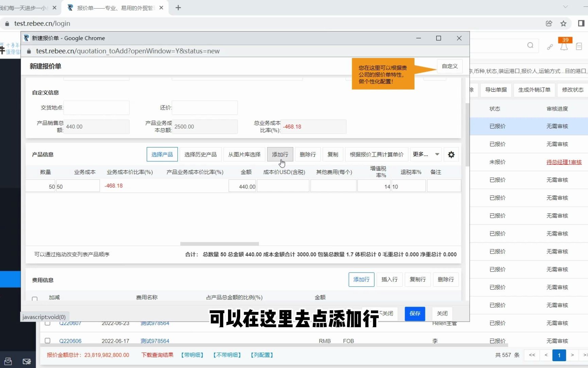Click the popup vertical scrollbar

[468, 135]
